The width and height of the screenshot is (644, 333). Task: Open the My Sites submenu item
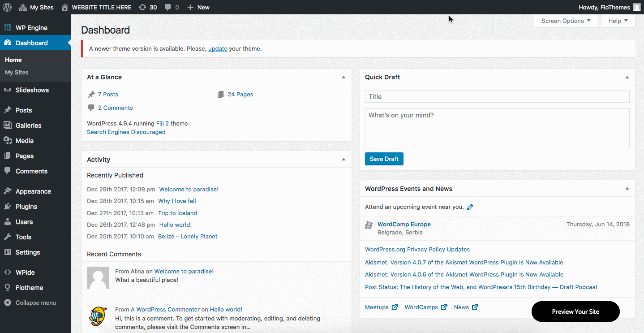click(17, 72)
